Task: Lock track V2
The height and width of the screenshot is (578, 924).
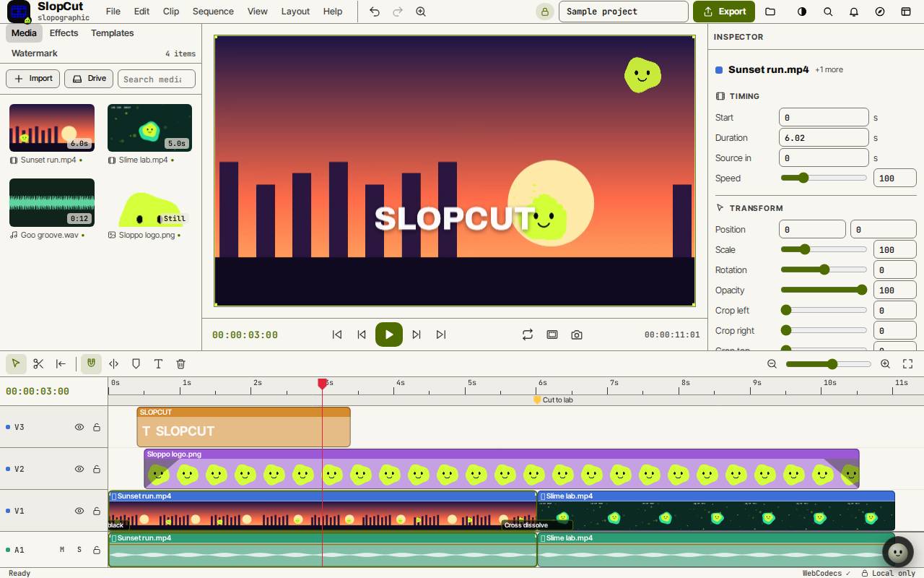Action: tap(97, 469)
